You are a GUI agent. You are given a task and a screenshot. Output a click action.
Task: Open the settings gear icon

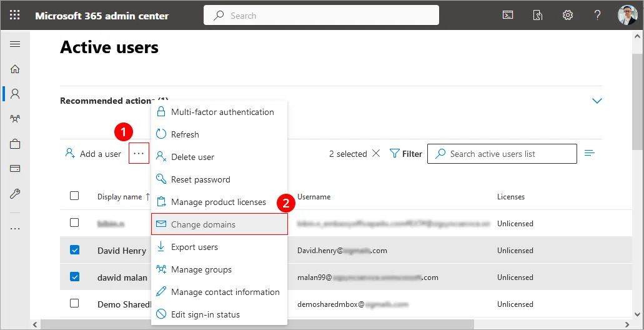click(568, 16)
